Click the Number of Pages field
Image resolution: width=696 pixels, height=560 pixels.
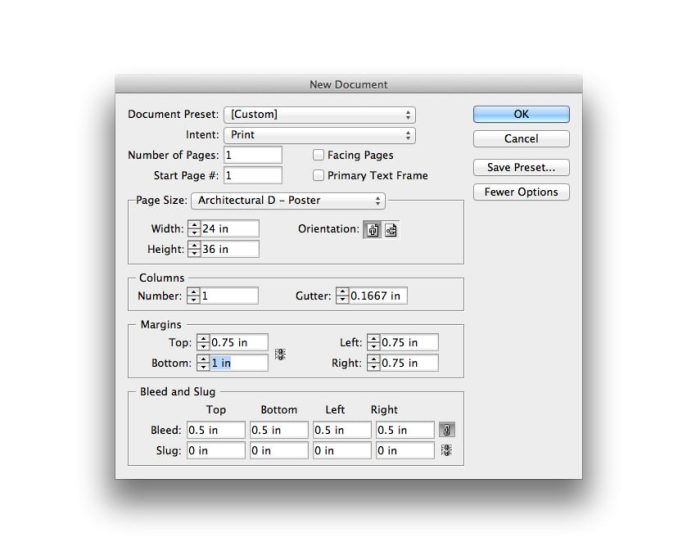point(253,155)
